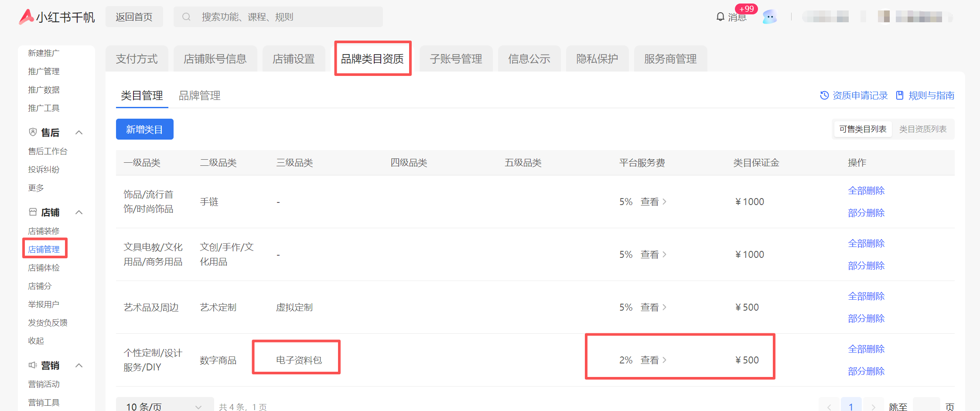Image resolution: width=980 pixels, height=411 pixels.
Task: Click the speaker icon beside 营销
Action: click(x=32, y=365)
